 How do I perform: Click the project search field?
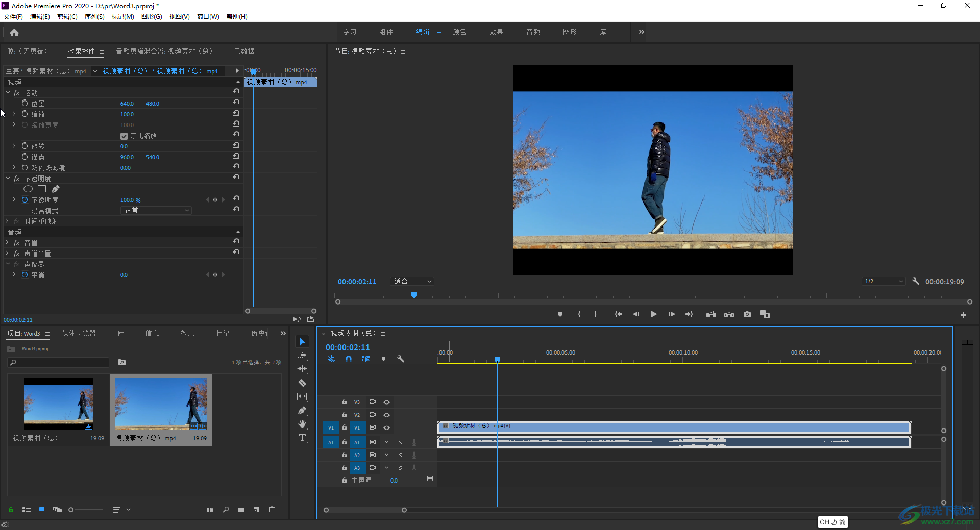[x=59, y=362]
